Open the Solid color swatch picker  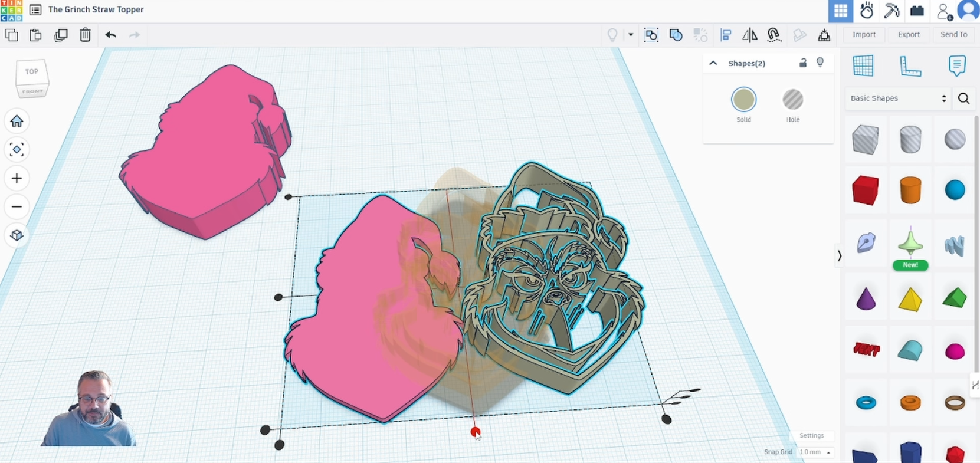[x=743, y=100]
